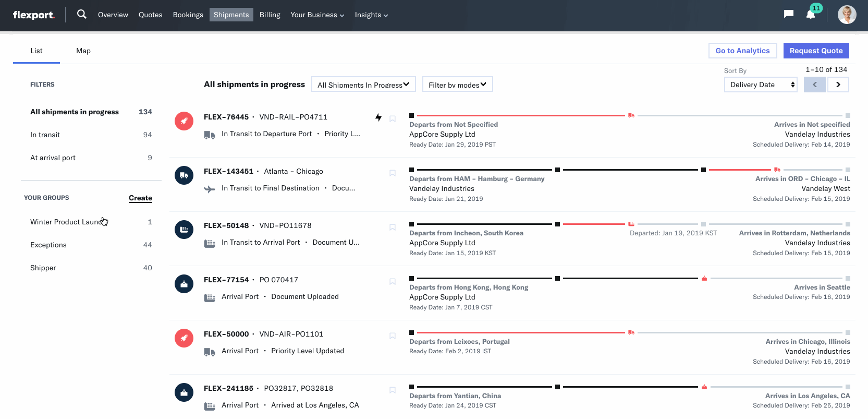
Task: Expand Filter by modes dropdown
Action: tap(457, 85)
